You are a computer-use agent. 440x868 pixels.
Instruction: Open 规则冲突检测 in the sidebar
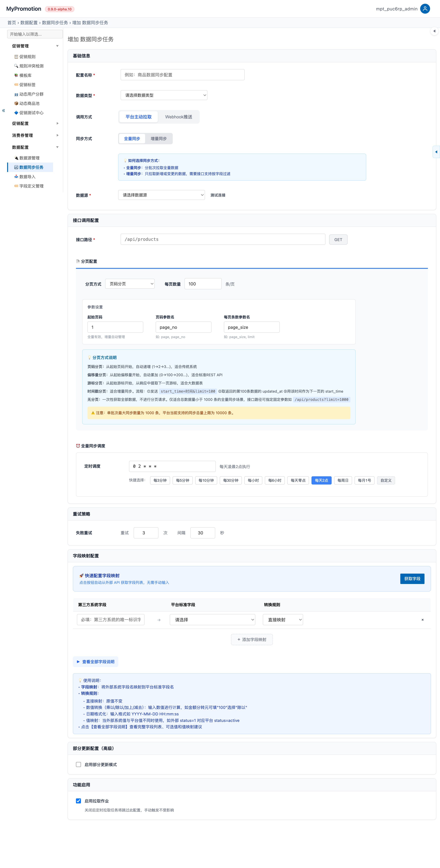pos(31,66)
